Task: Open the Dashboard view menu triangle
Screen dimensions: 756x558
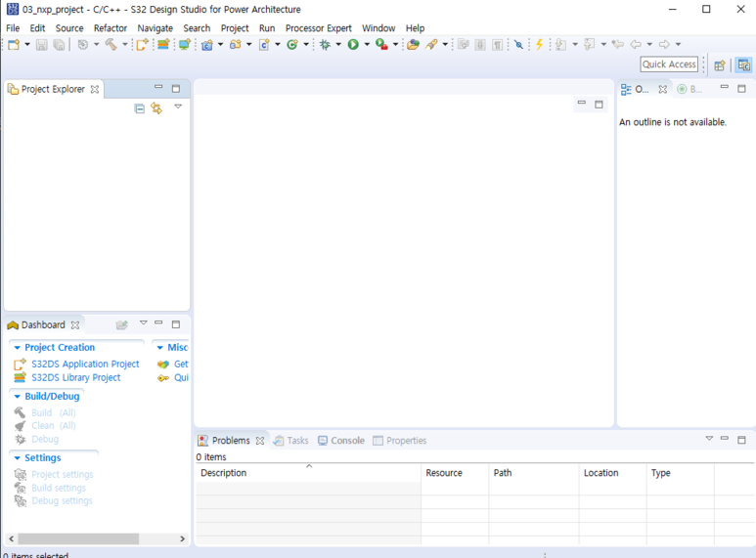Action: pyautogui.click(x=143, y=322)
